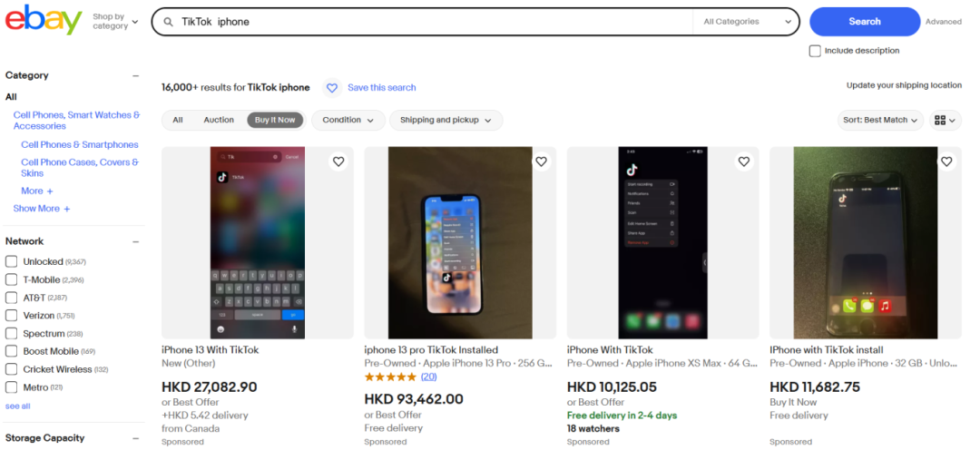Click the heart icon beside Save this search

332,88
